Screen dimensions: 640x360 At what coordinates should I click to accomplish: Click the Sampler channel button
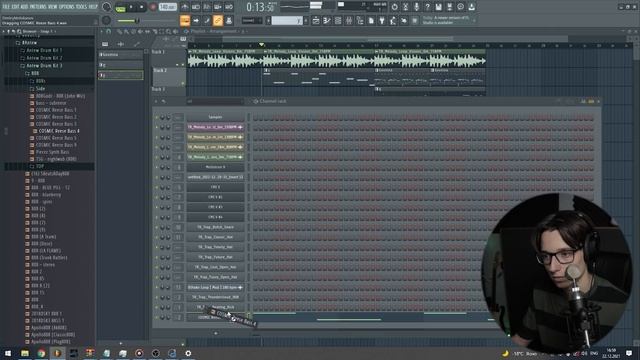(215, 117)
